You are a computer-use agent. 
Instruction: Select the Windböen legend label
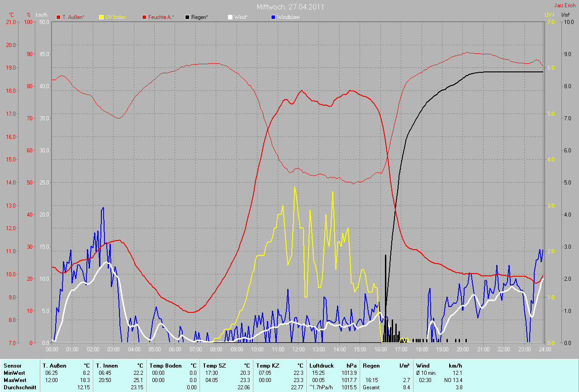click(x=288, y=17)
